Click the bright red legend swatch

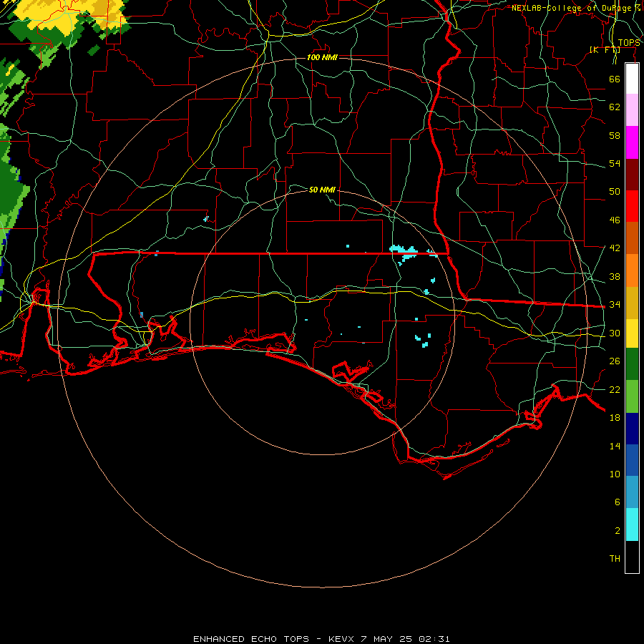coord(632,206)
